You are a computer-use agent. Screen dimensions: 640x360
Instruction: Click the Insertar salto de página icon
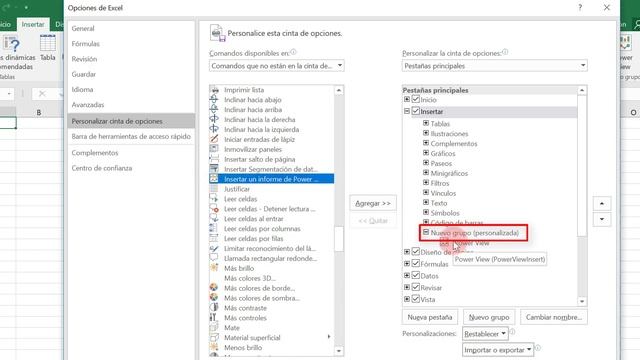(214, 159)
